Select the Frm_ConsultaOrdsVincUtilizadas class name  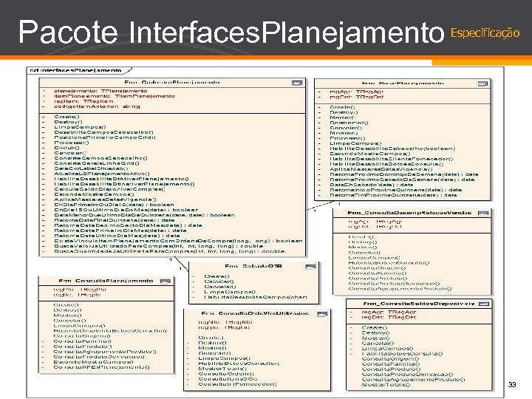255,314
